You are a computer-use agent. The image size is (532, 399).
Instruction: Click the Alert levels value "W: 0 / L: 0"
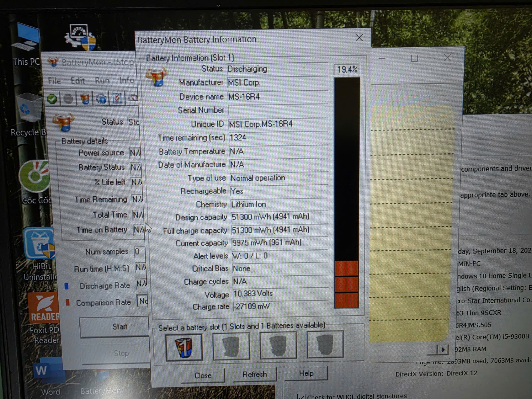point(250,256)
